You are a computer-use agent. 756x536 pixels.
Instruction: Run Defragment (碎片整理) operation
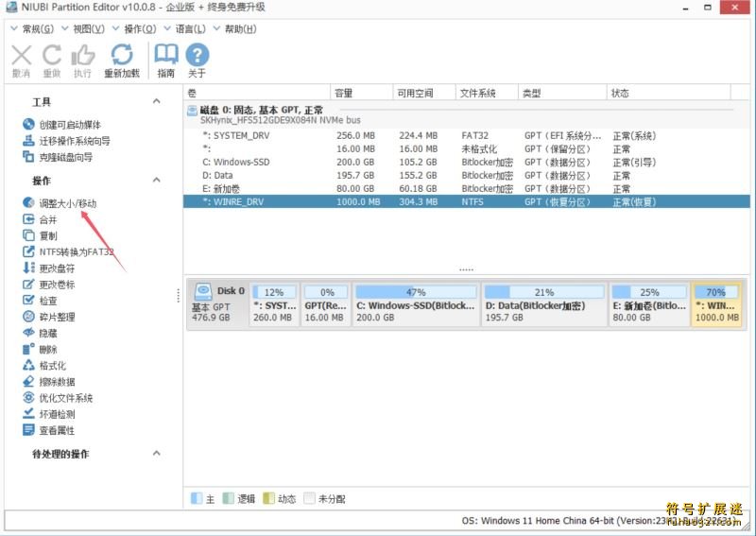[49, 317]
